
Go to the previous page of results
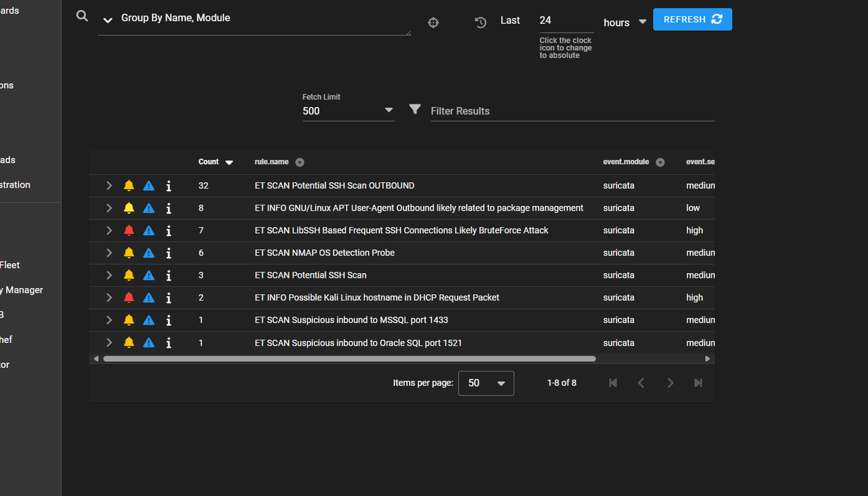642,383
